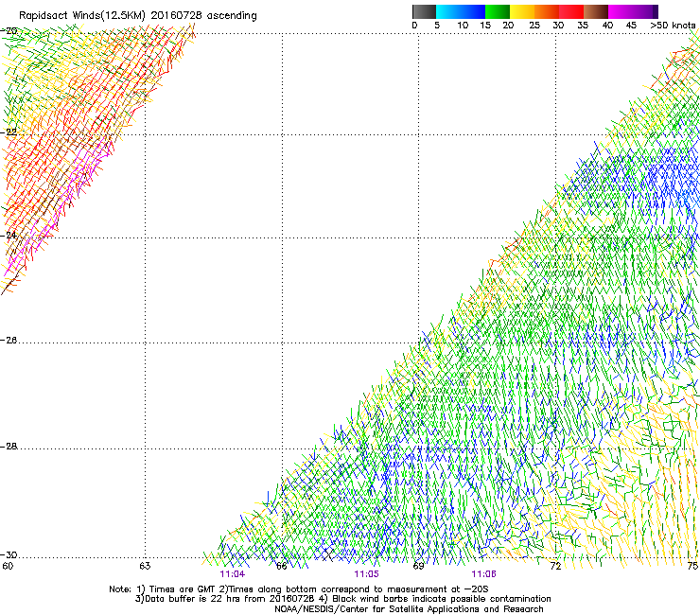
Task: Click the purple '11:06' time marker
Action: [484, 574]
